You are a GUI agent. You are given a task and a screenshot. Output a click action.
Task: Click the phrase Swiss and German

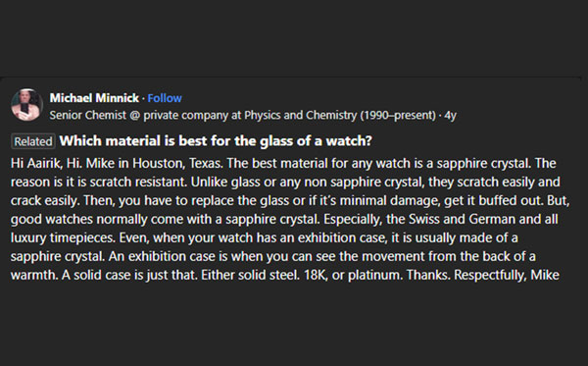(462, 219)
